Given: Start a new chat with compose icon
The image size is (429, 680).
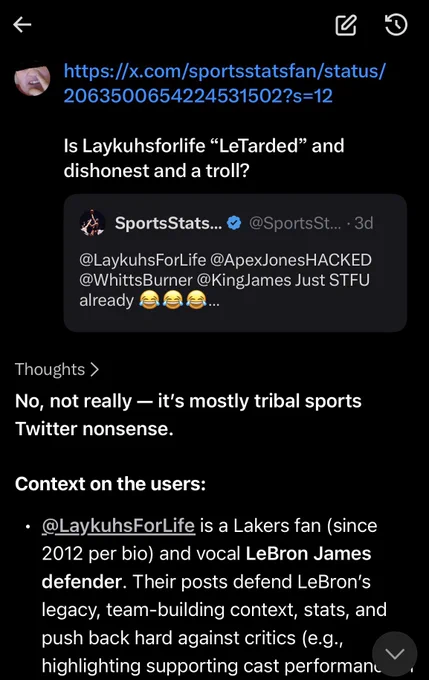Looking at the screenshot, I should tap(346, 25).
